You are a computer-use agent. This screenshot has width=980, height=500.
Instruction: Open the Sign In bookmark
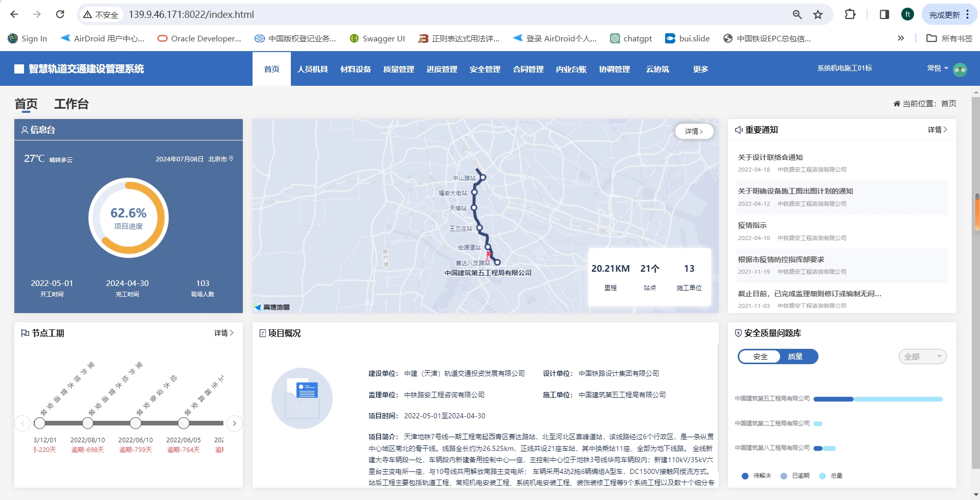(28, 38)
